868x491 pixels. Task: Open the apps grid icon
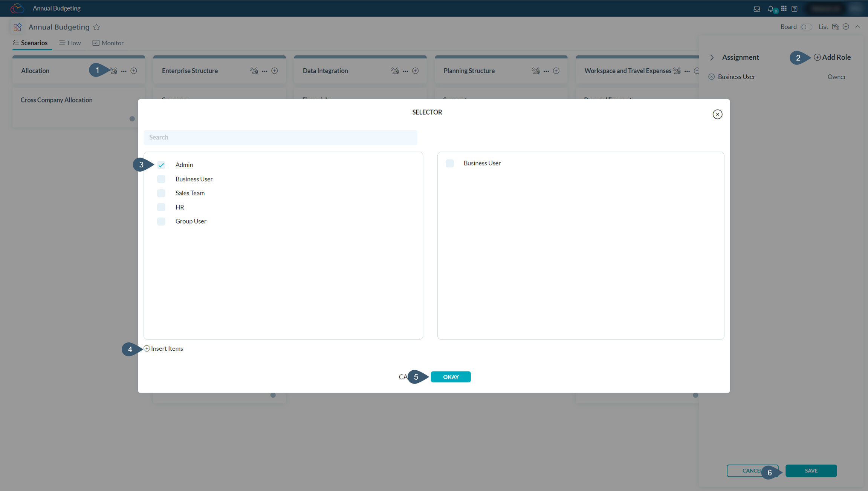coord(784,8)
